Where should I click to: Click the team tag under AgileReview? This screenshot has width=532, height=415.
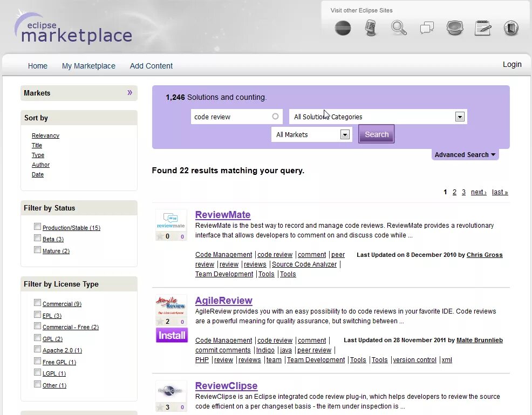click(274, 360)
